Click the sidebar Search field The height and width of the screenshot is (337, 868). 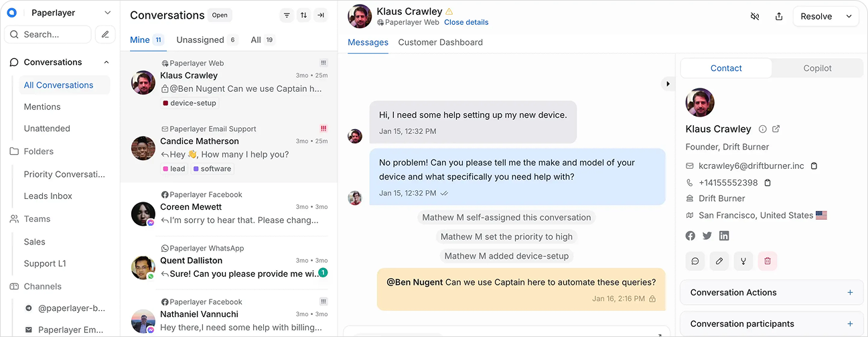[x=48, y=34]
